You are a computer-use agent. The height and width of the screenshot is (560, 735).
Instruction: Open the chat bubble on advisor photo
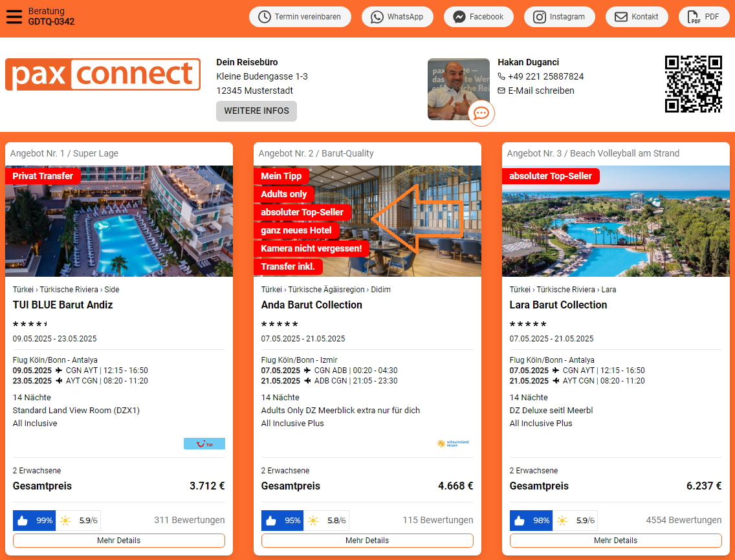point(481,113)
